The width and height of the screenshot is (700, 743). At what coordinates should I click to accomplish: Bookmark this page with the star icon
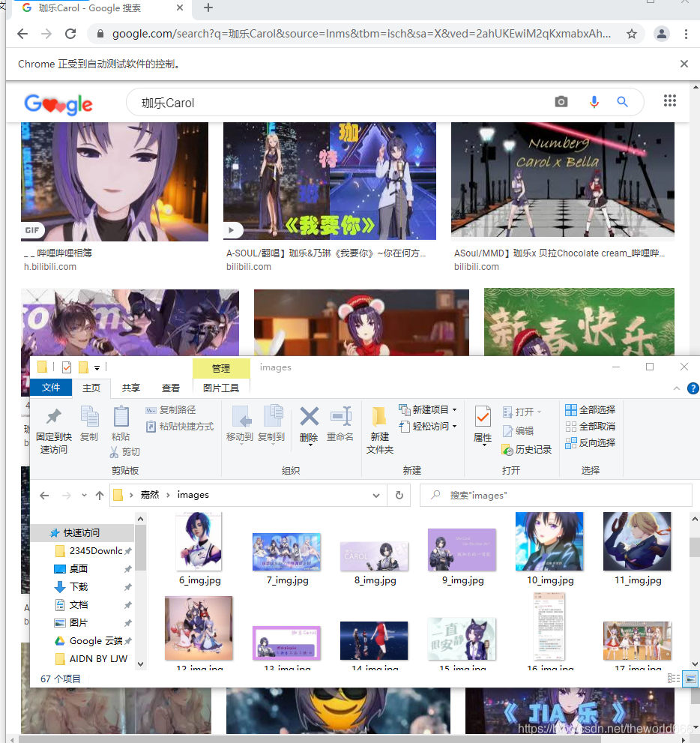point(631,34)
